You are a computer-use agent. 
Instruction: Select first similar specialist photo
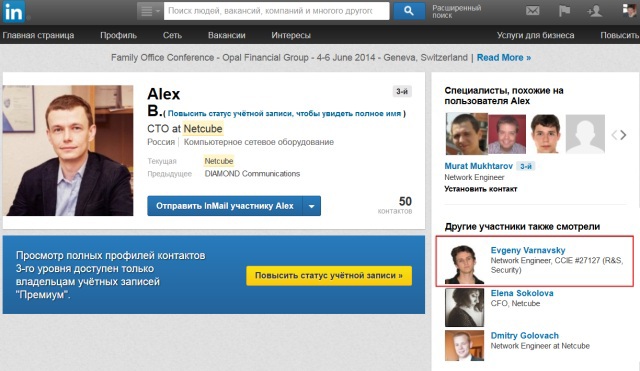(x=466, y=134)
